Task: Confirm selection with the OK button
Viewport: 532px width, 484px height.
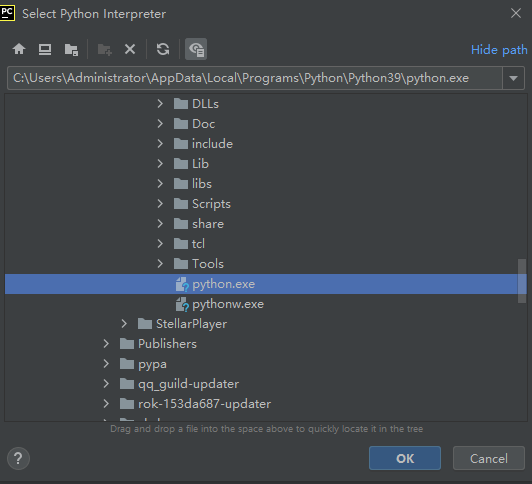Action: pyautogui.click(x=405, y=459)
